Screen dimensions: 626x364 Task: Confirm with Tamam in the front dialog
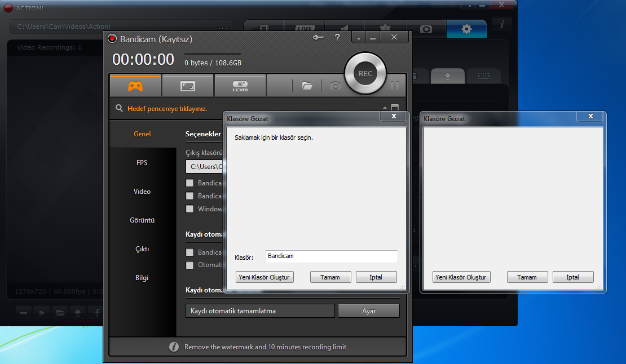point(330,277)
